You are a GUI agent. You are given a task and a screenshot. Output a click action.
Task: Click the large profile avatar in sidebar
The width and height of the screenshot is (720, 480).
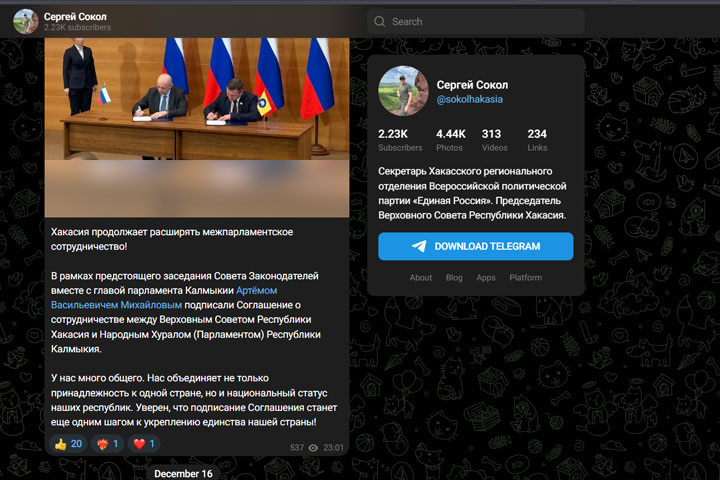[x=403, y=91]
